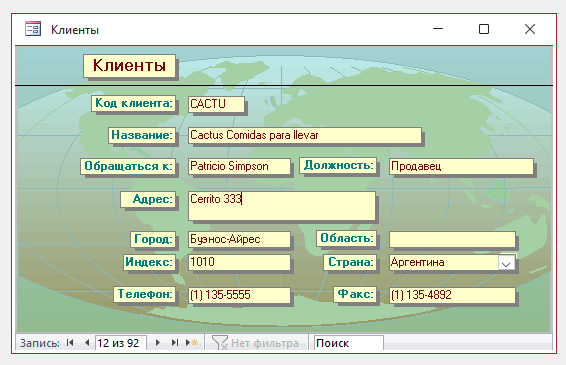Image resolution: width=566 pixels, height=365 pixels.
Task: Click the Факс field (1) 135-4892
Action: coord(452,295)
